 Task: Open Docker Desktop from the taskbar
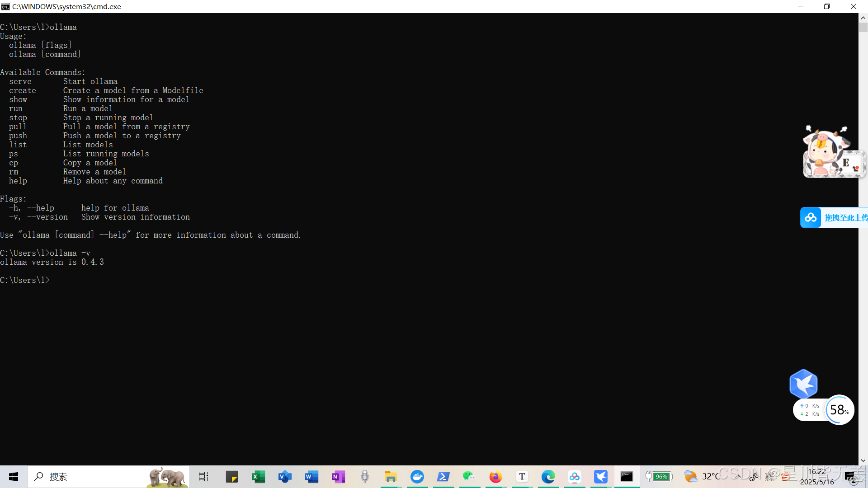pos(417,477)
